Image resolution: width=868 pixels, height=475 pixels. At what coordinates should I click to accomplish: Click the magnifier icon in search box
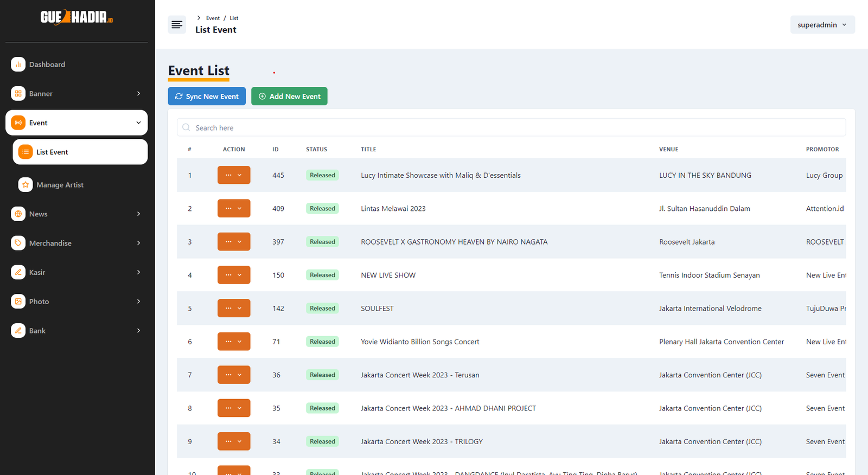coord(186,127)
